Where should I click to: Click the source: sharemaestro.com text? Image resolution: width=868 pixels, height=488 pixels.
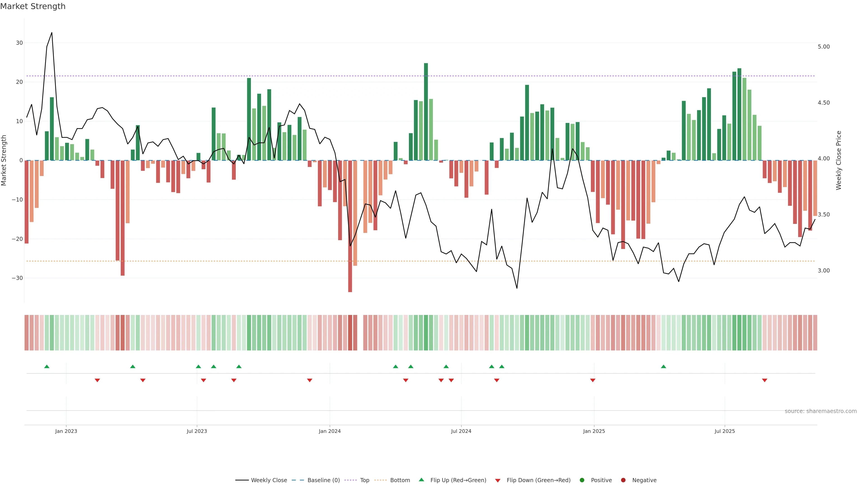[821, 411]
